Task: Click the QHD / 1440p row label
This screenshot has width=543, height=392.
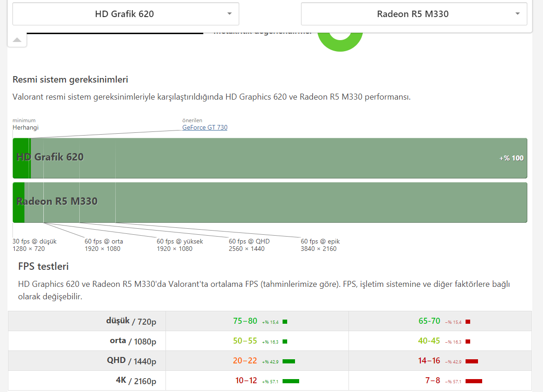Action: tap(131, 361)
